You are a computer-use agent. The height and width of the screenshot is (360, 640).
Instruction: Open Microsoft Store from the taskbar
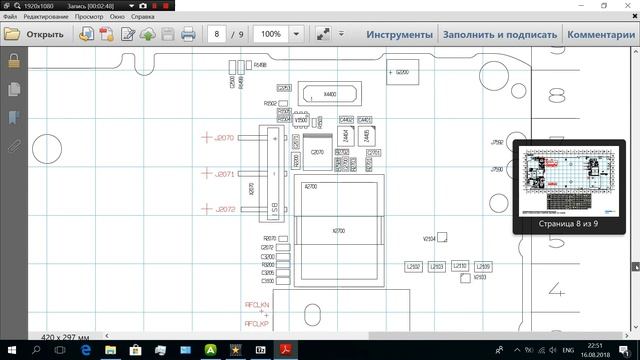pyautogui.click(x=136, y=350)
